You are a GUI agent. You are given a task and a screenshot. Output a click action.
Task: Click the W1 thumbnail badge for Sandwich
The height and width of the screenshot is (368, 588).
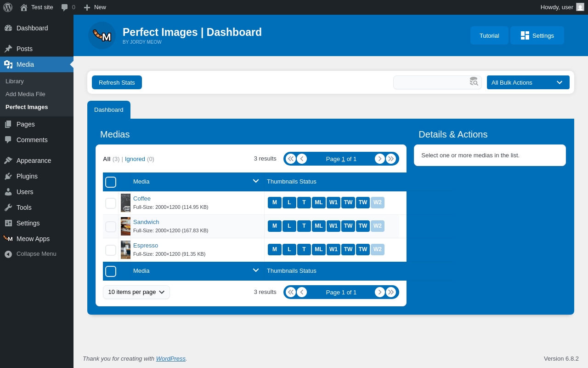pos(334,226)
